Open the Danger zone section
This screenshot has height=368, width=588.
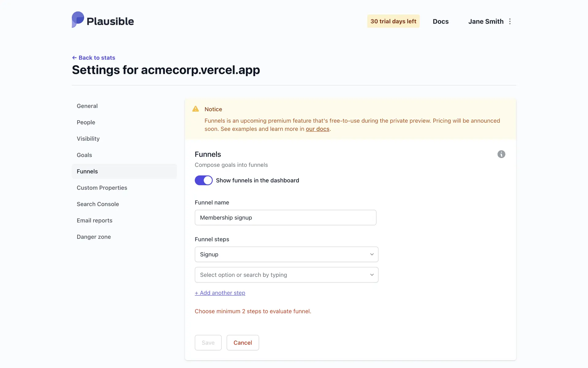[94, 237]
